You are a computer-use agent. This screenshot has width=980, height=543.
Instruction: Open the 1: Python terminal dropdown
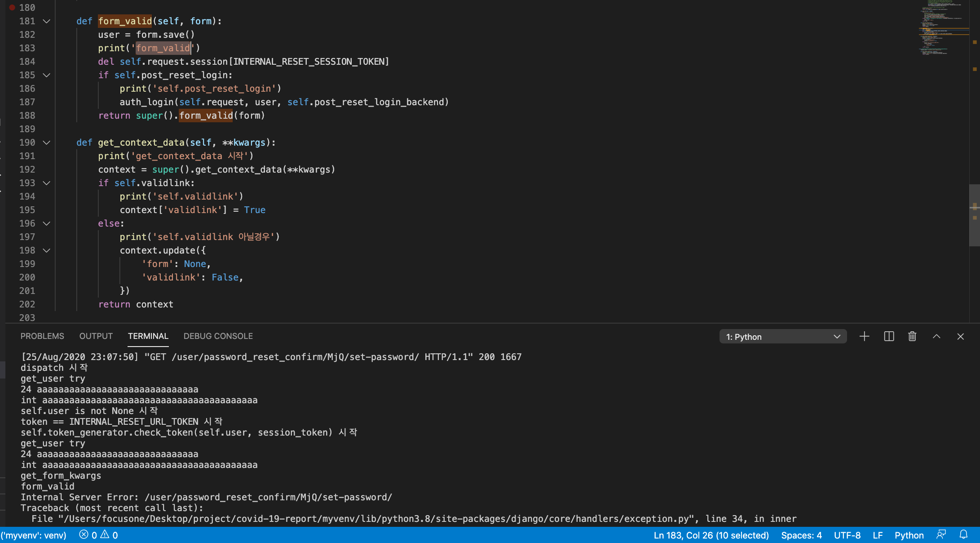tap(783, 337)
